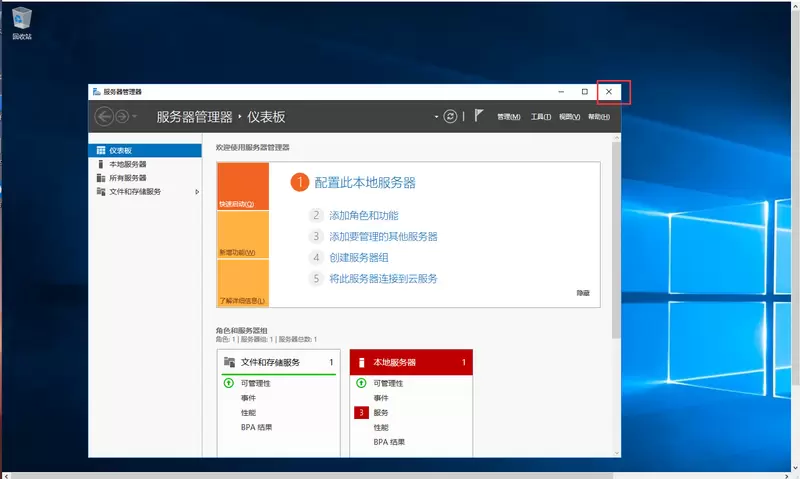Click the 添加角色和功能 link
Viewport: 800px width, 479px height.
click(x=364, y=215)
